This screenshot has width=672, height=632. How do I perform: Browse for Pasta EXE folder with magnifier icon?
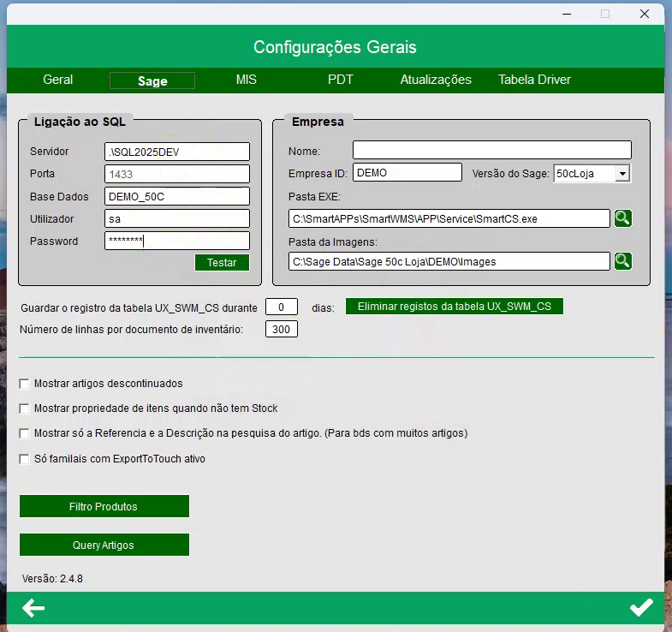[622, 218]
